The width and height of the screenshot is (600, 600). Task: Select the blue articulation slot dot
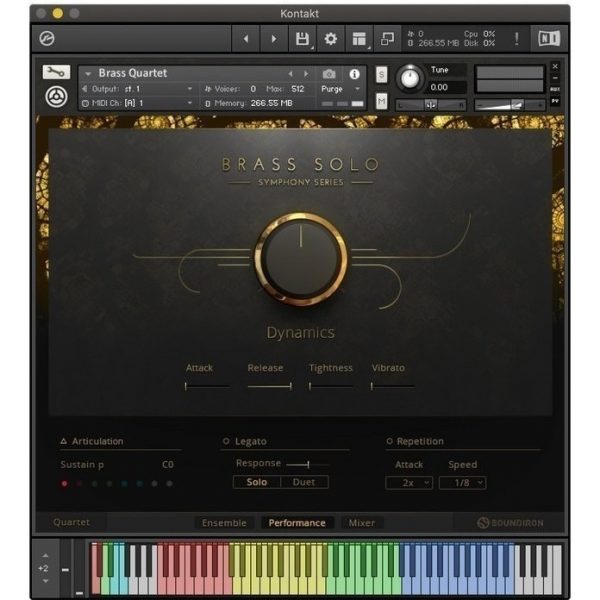coord(139,484)
